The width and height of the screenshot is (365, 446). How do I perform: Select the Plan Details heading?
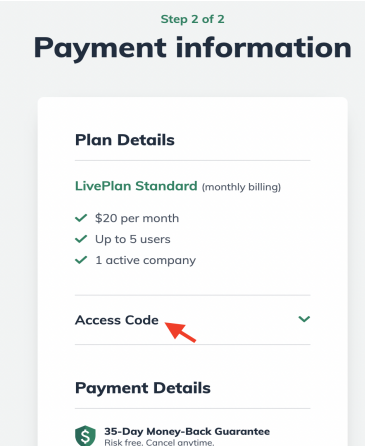click(125, 140)
